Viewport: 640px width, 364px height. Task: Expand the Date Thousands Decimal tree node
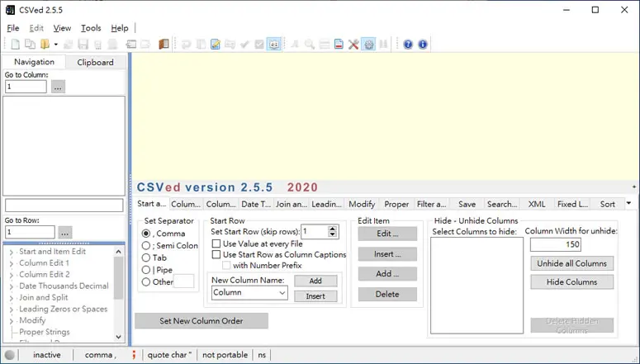[x=11, y=286]
